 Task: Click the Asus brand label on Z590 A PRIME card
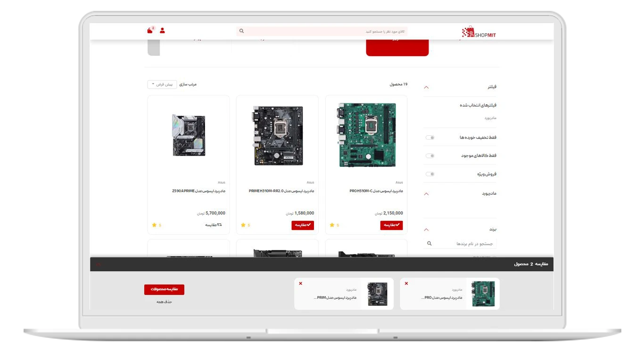[x=222, y=182]
